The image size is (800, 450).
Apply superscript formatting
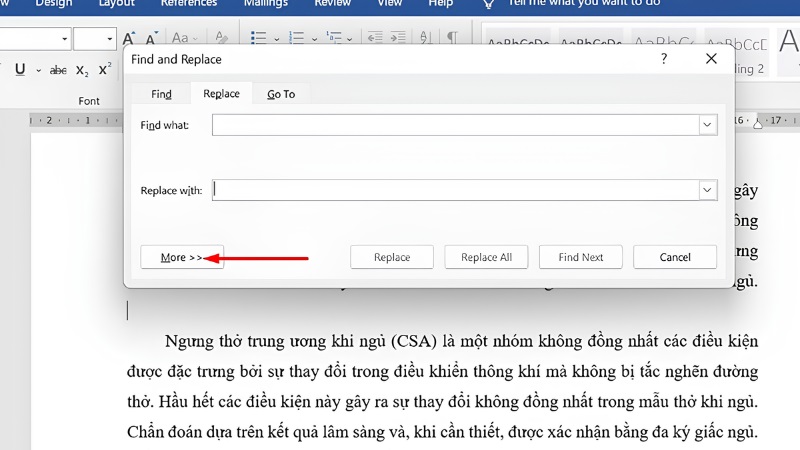pyautogui.click(x=105, y=69)
